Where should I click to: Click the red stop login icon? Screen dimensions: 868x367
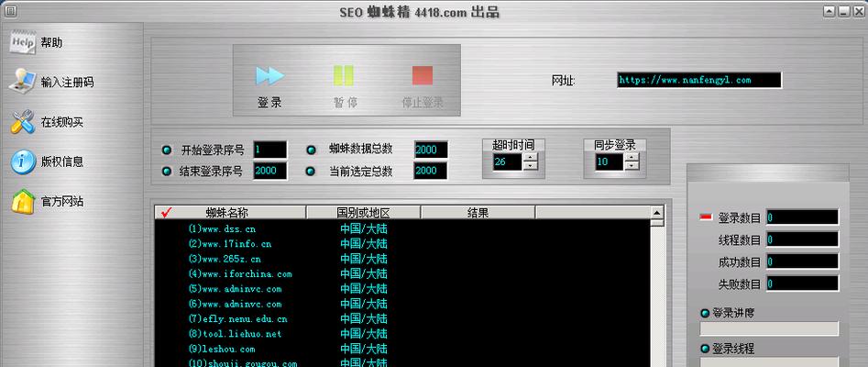coord(423,75)
